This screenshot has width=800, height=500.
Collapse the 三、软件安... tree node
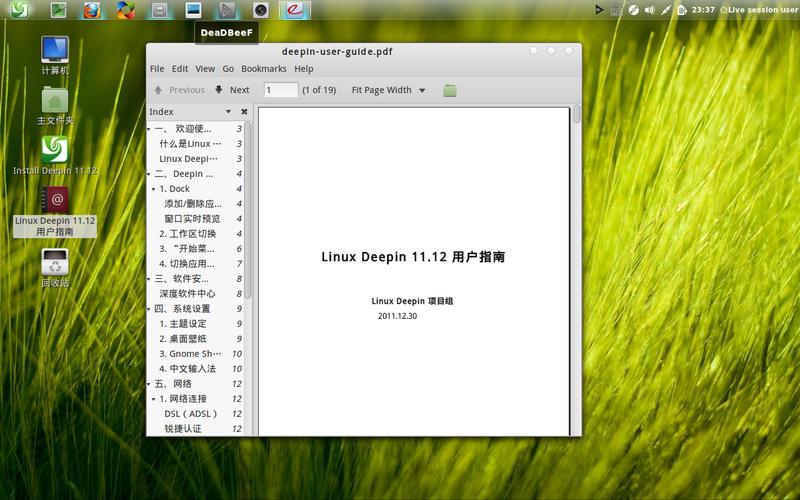tap(149, 279)
